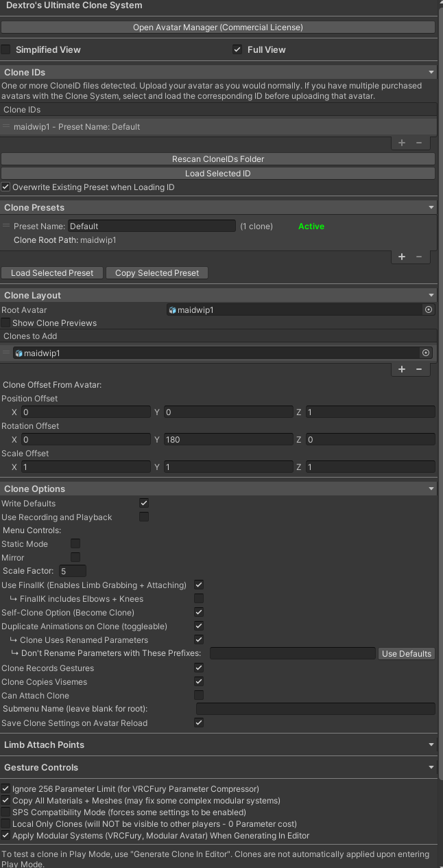Enable Show Clone Previews

pyautogui.click(x=5, y=322)
